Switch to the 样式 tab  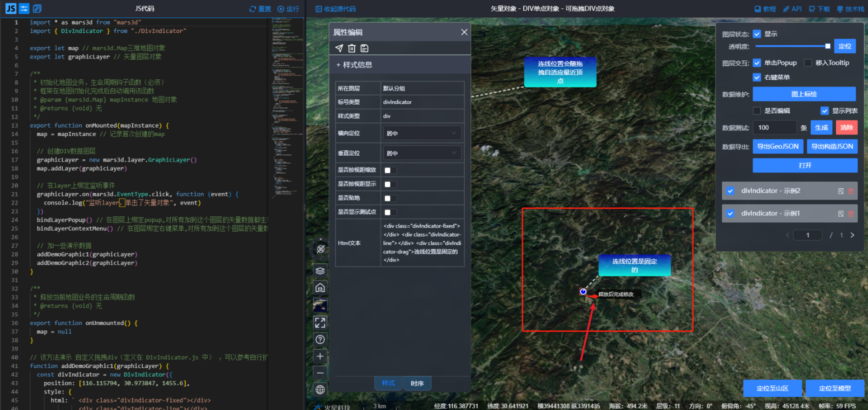point(388,383)
